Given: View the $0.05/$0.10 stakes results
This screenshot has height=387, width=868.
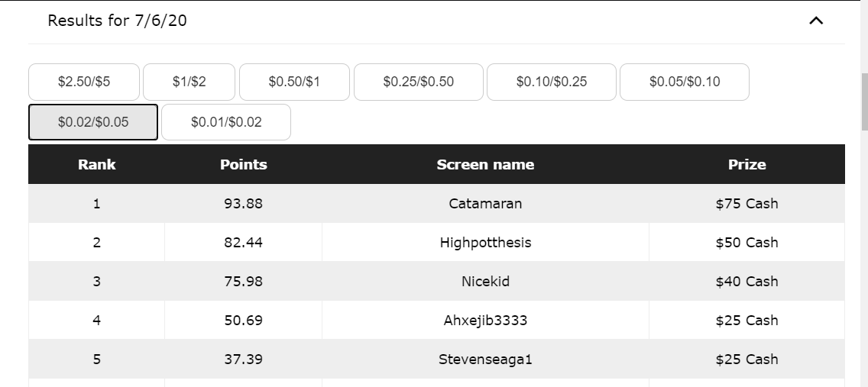Looking at the screenshot, I should [684, 82].
